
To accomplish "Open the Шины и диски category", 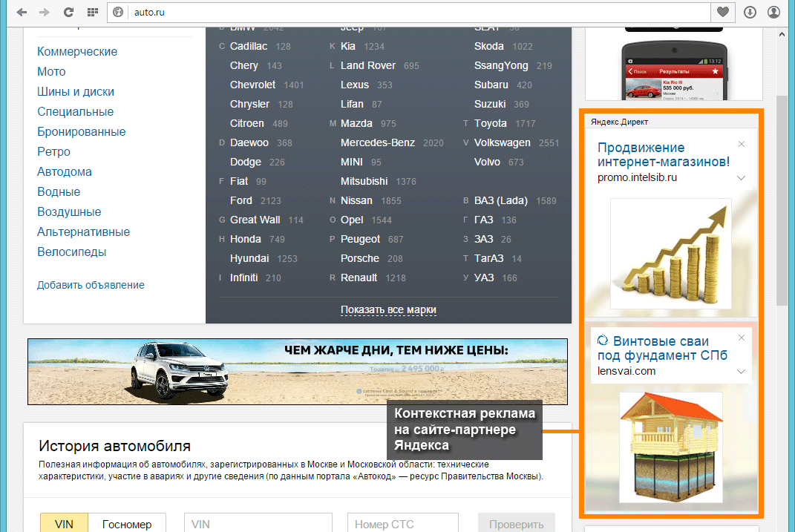I will [76, 92].
